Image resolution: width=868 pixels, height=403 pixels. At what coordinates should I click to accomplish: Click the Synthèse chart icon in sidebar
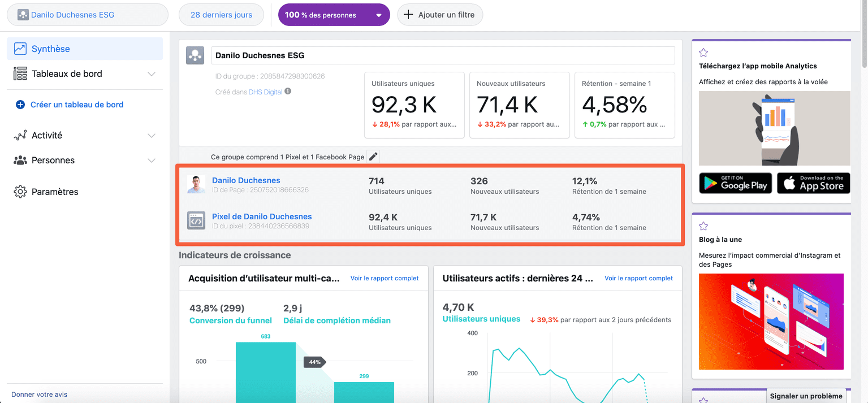(20, 49)
